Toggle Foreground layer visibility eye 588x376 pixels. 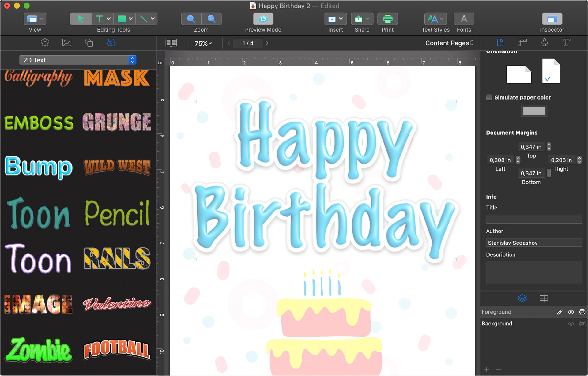pyautogui.click(x=571, y=312)
